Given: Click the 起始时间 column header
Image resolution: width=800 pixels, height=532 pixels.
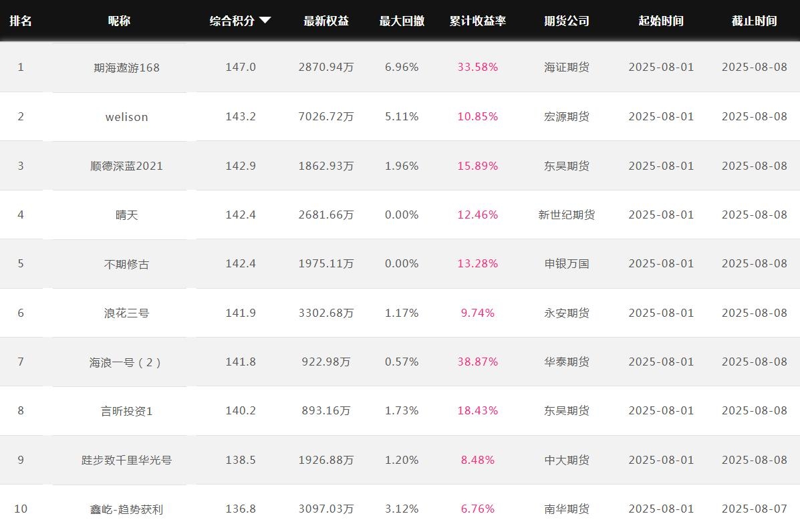Looking at the screenshot, I should [x=661, y=21].
